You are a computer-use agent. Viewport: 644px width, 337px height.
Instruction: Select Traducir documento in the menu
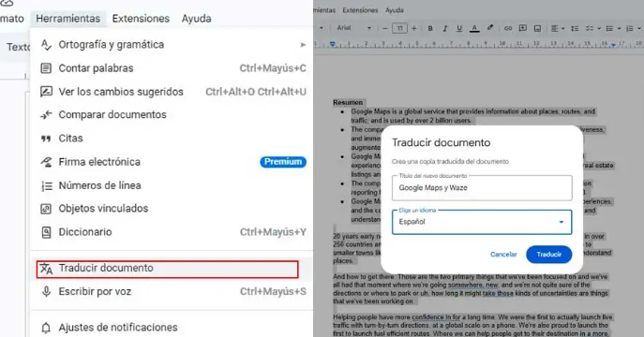tap(168, 269)
